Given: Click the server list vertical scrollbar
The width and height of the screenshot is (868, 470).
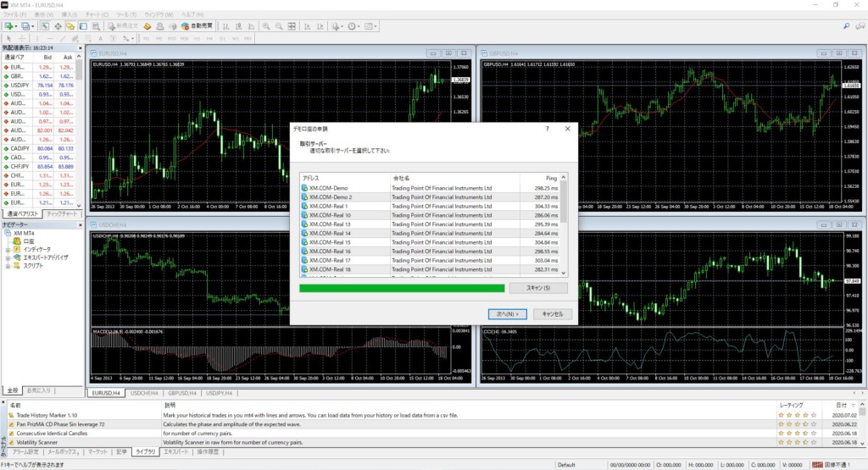Looking at the screenshot, I should point(564,224).
